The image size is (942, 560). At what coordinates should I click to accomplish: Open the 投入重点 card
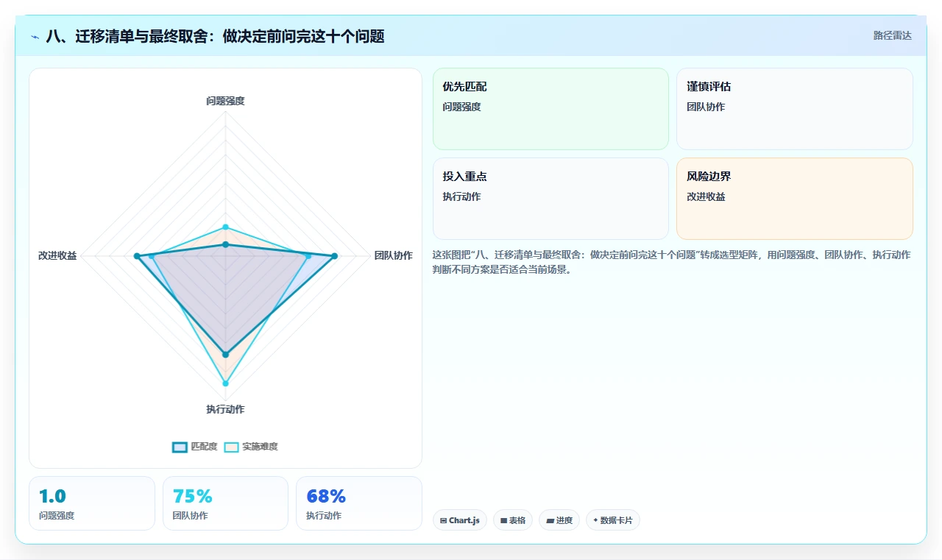coord(550,199)
